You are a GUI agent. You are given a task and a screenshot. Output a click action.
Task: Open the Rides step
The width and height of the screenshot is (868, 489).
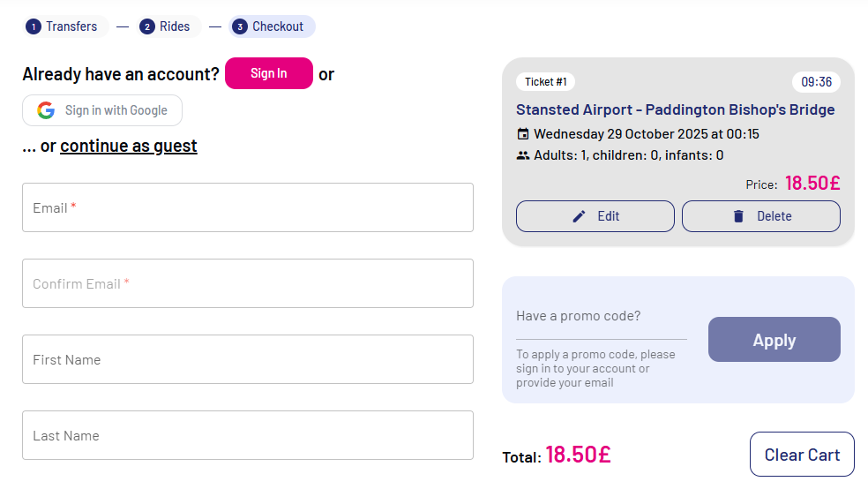[x=174, y=26]
